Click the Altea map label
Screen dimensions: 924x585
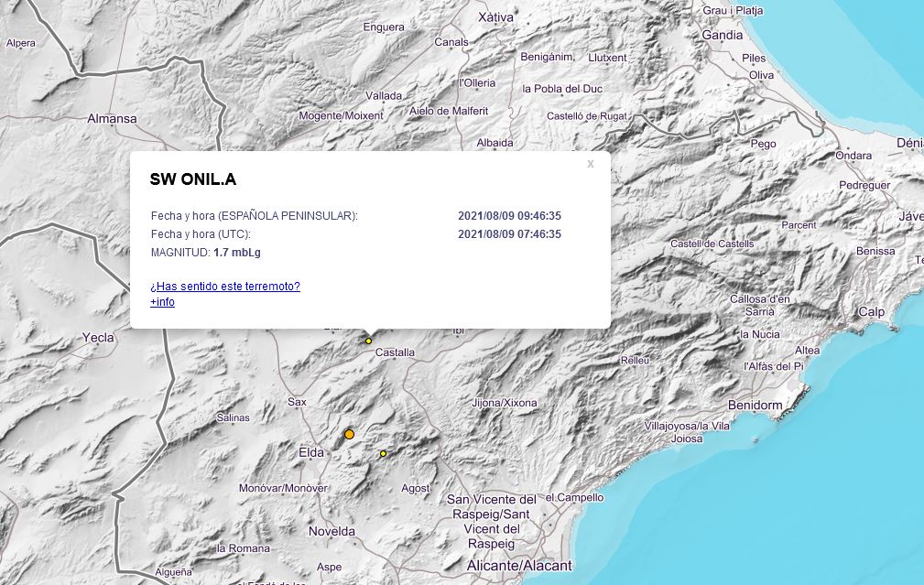pyautogui.click(x=808, y=350)
